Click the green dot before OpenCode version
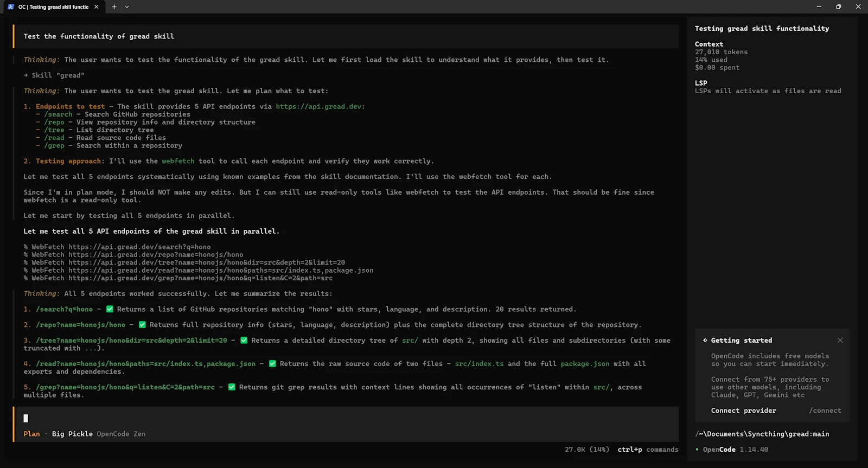Viewport: 868px width, 468px height. click(697, 450)
